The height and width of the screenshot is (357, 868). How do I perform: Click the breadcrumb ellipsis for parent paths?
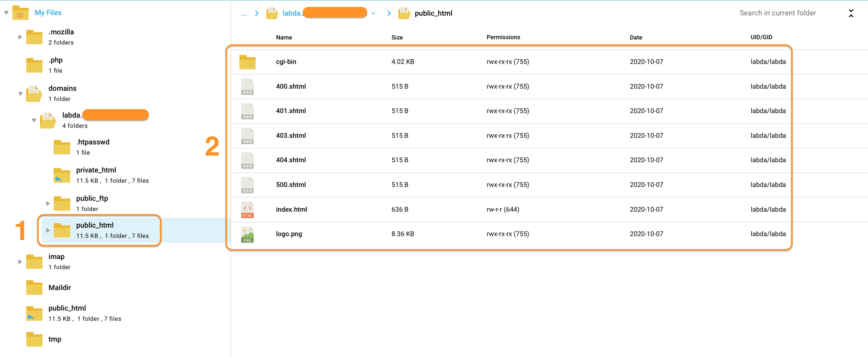click(244, 14)
